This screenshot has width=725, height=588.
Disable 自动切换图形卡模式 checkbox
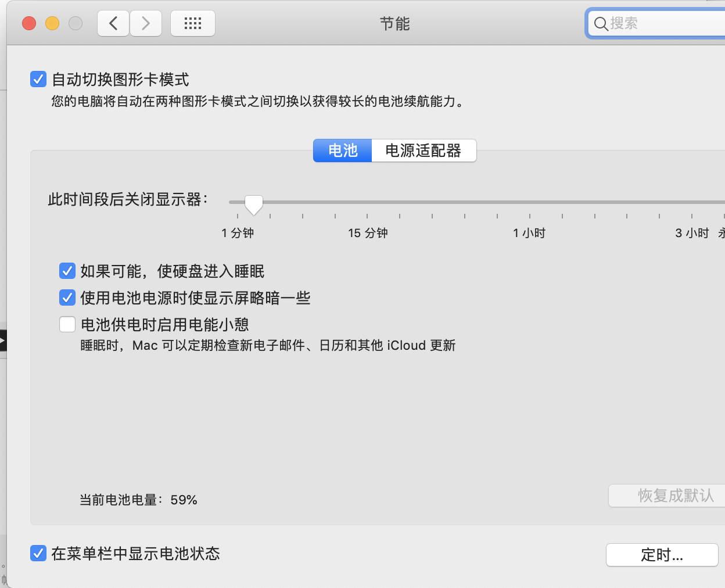click(38, 79)
